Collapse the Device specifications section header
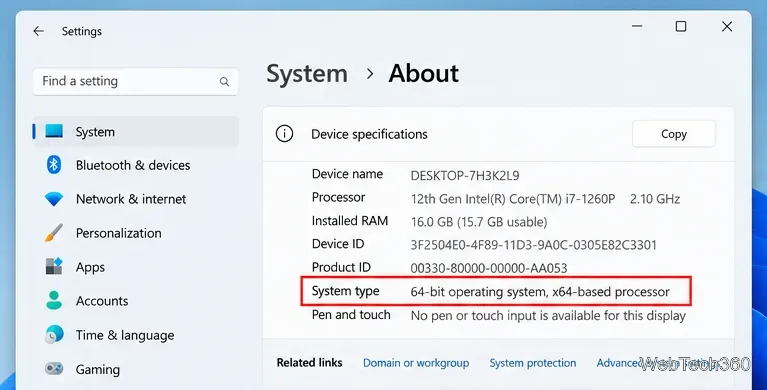This screenshot has width=767, height=390. 498,134
